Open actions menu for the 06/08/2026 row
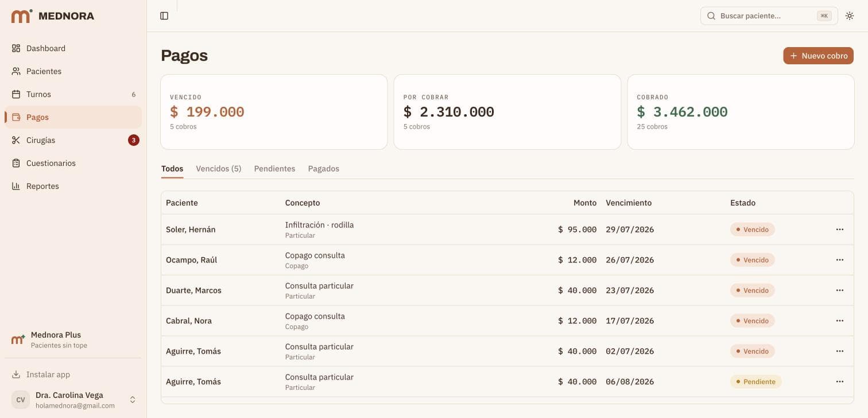 click(840, 381)
